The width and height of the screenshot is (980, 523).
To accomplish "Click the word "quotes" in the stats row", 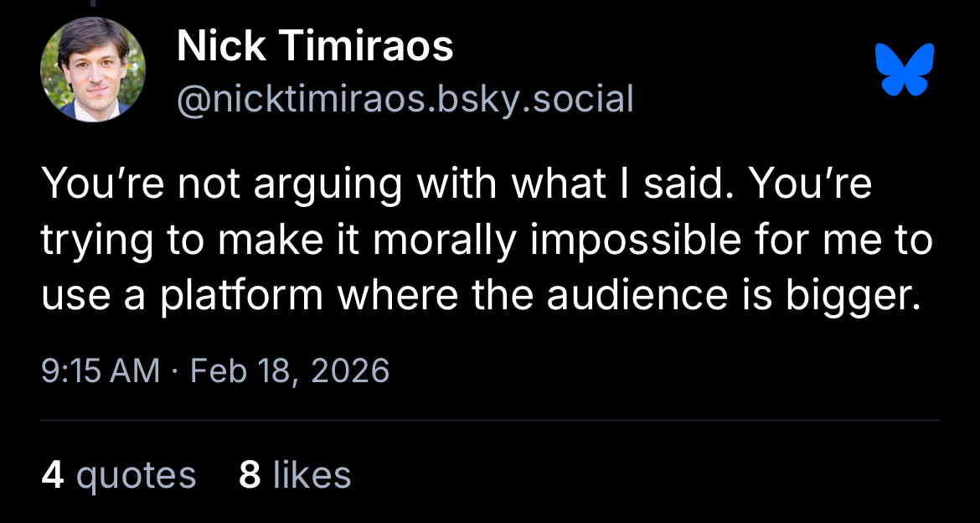I will coord(136,475).
